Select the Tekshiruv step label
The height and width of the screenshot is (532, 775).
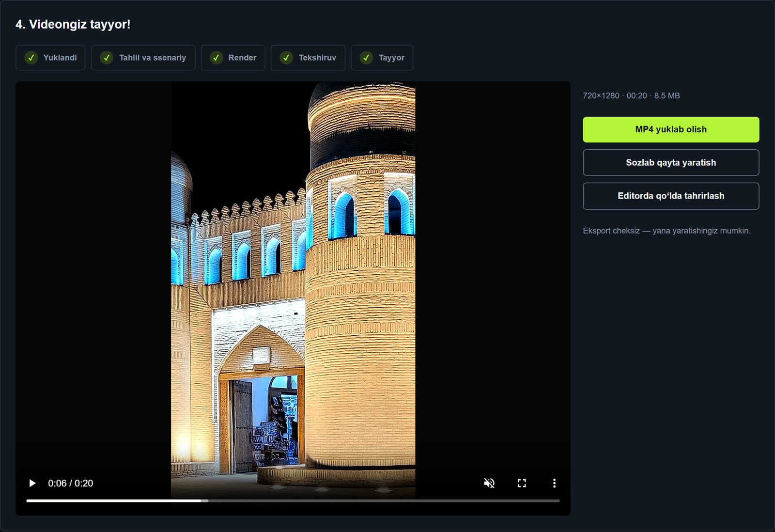[317, 58]
